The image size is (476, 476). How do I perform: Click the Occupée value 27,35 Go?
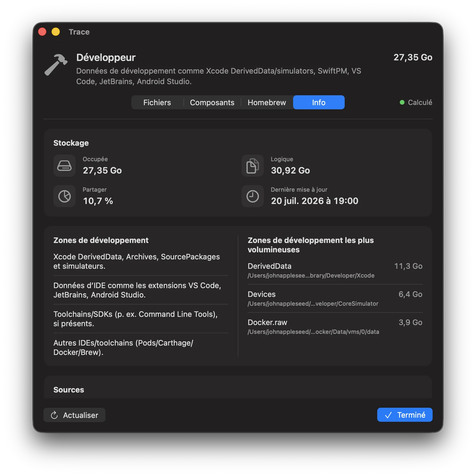102,170
